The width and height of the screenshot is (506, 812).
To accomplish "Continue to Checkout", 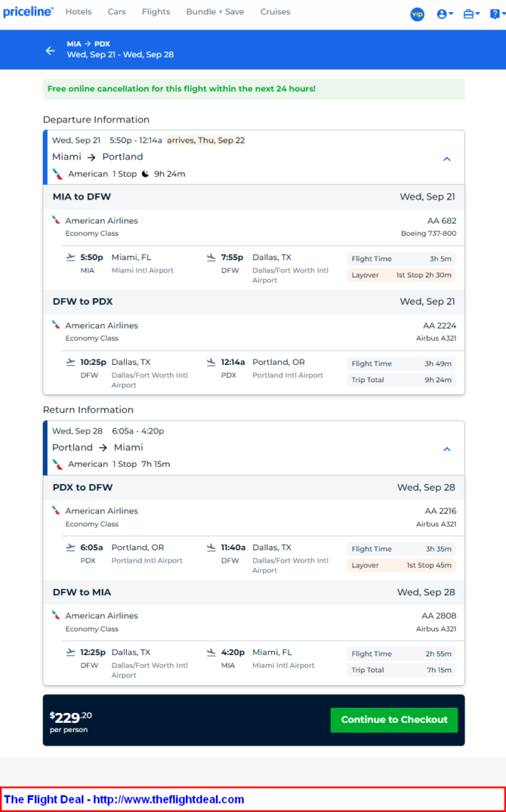I will tap(394, 720).
